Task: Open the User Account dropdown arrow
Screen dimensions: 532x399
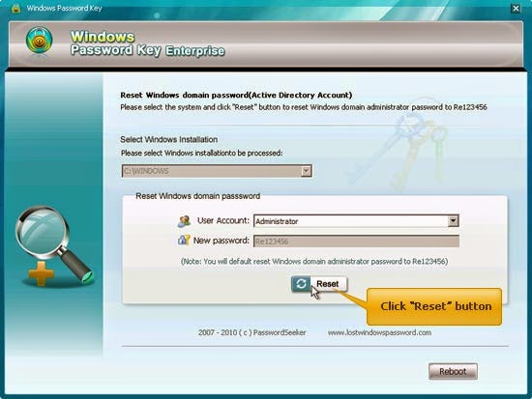Action: (x=453, y=221)
